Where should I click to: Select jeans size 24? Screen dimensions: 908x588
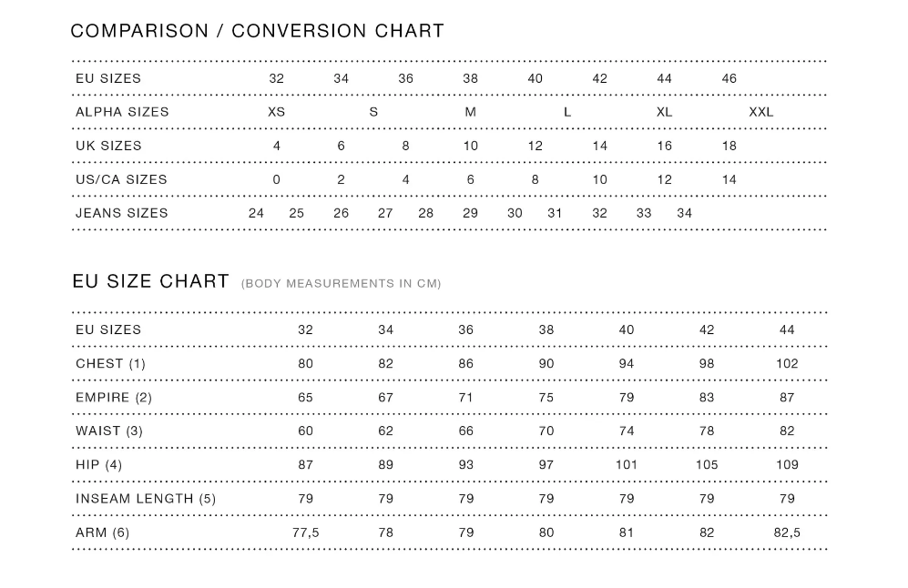pyautogui.click(x=256, y=213)
